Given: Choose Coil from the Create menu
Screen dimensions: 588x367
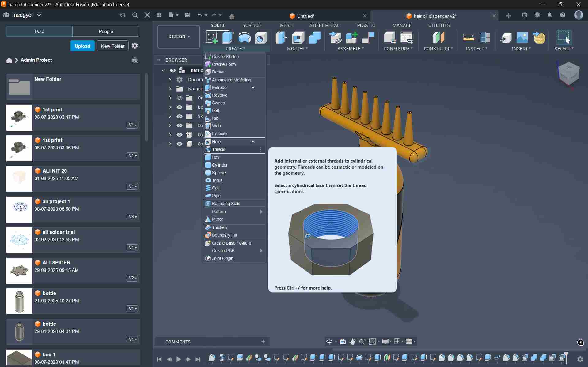Looking at the screenshot, I should (x=234, y=188).
